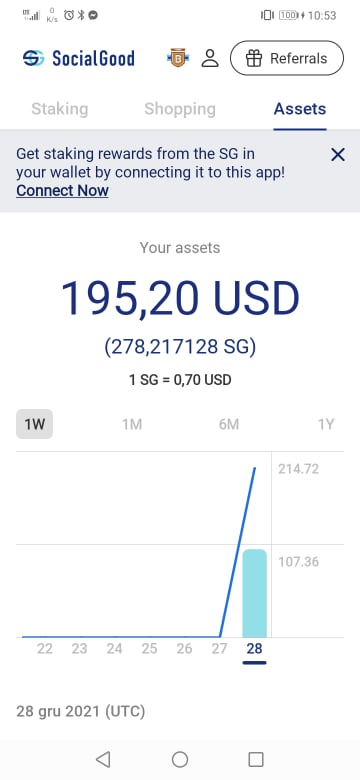Select the 1M chart range

tap(132, 424)
